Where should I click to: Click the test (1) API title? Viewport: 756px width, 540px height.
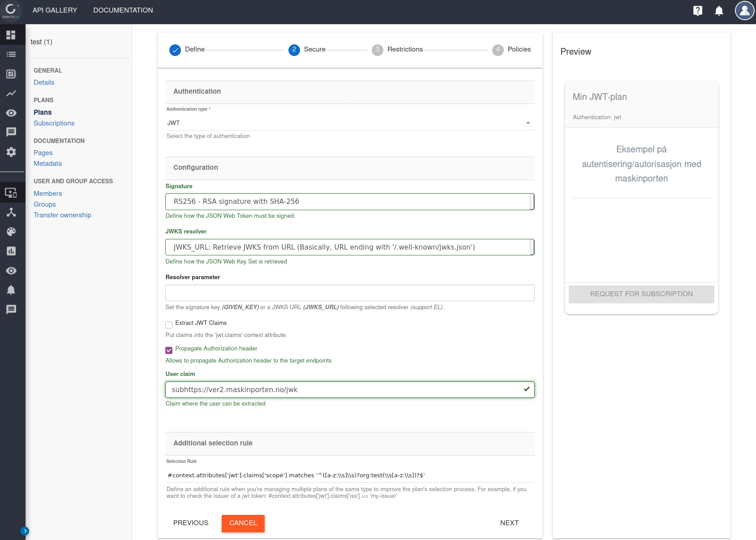tap(41, 42)
